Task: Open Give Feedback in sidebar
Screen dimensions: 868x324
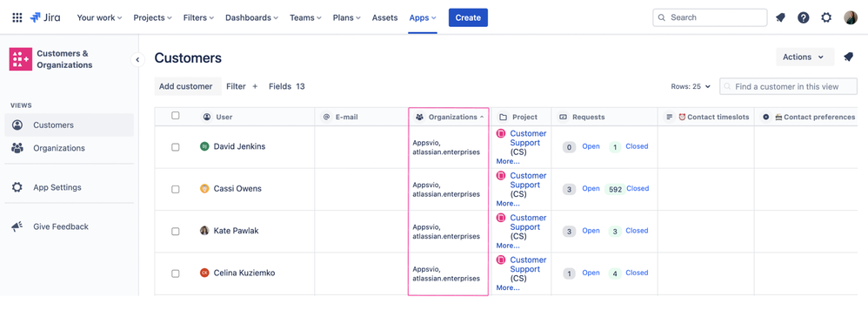Action: (70, 226)
